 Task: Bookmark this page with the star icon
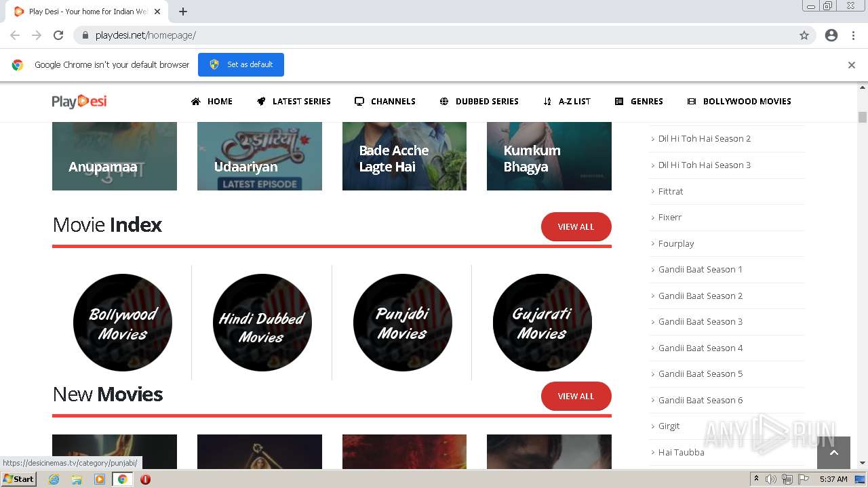tap(804, 35)
